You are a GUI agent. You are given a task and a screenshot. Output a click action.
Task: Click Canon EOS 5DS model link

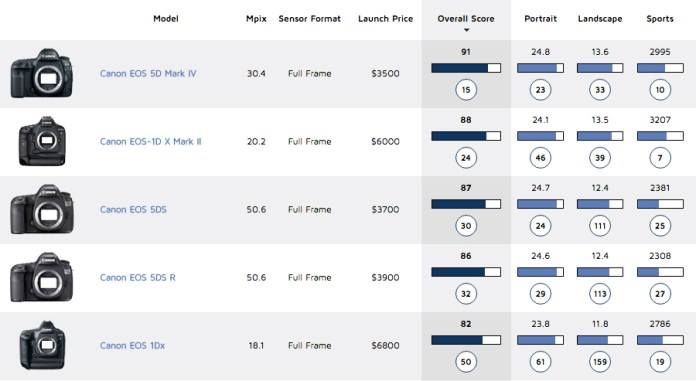(133, 209)
